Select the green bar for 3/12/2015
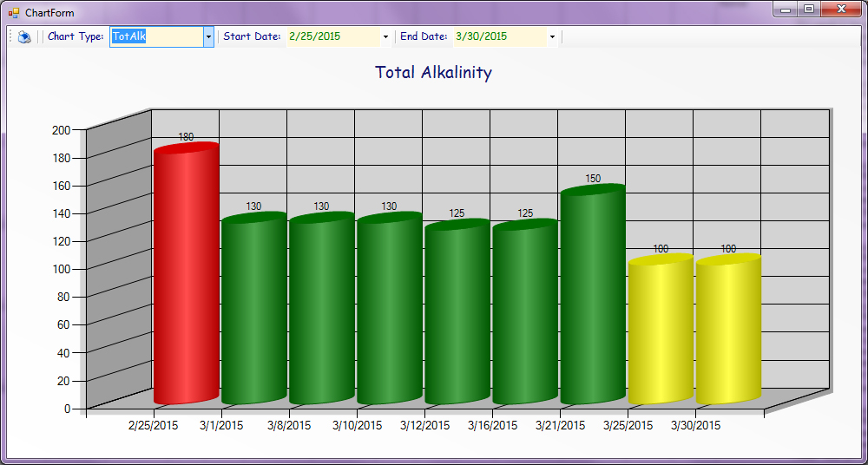 pyautogui.click(x=457, y=311)
